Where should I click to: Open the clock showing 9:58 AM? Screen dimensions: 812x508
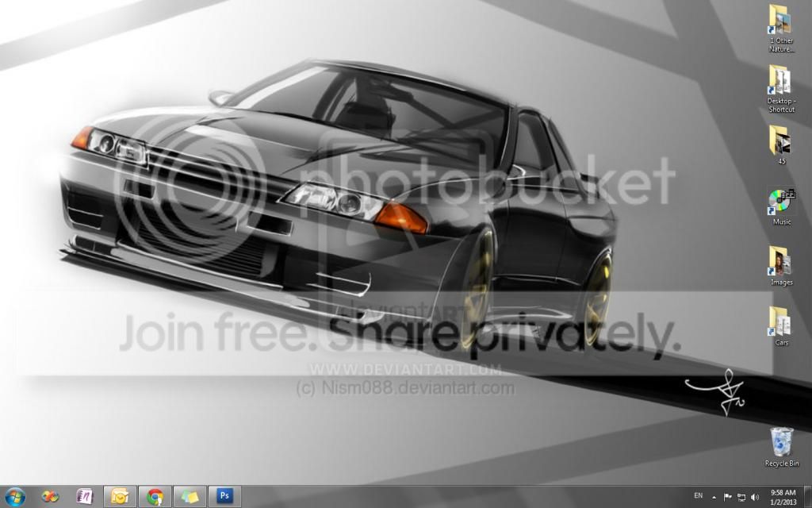pyautogui.click(x=783, y=497)
